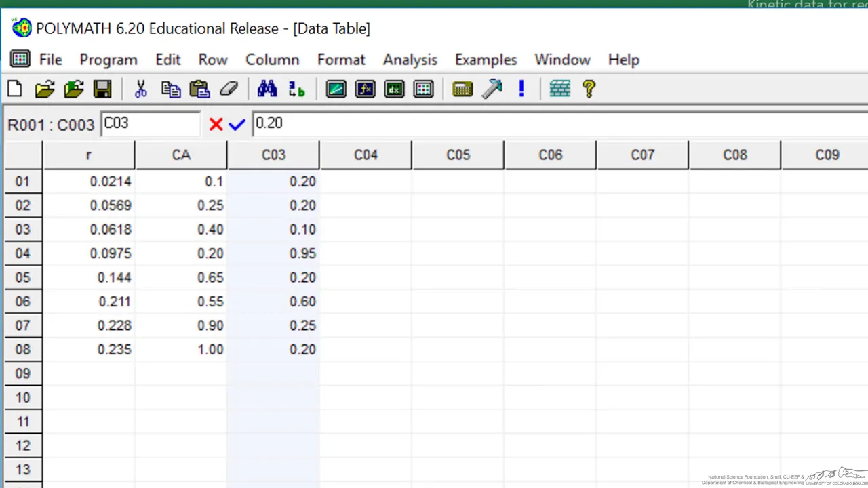Open the differential equations dx icon

395,89
